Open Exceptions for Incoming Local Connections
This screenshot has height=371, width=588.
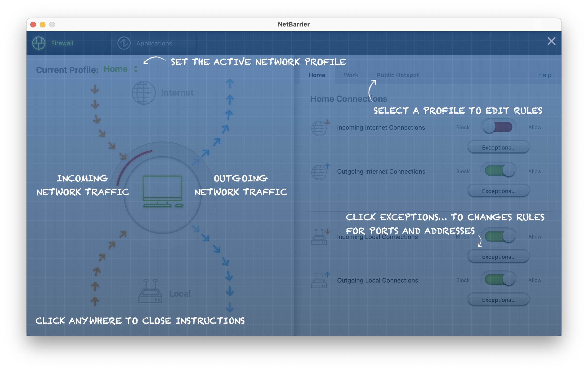point(498,257)
